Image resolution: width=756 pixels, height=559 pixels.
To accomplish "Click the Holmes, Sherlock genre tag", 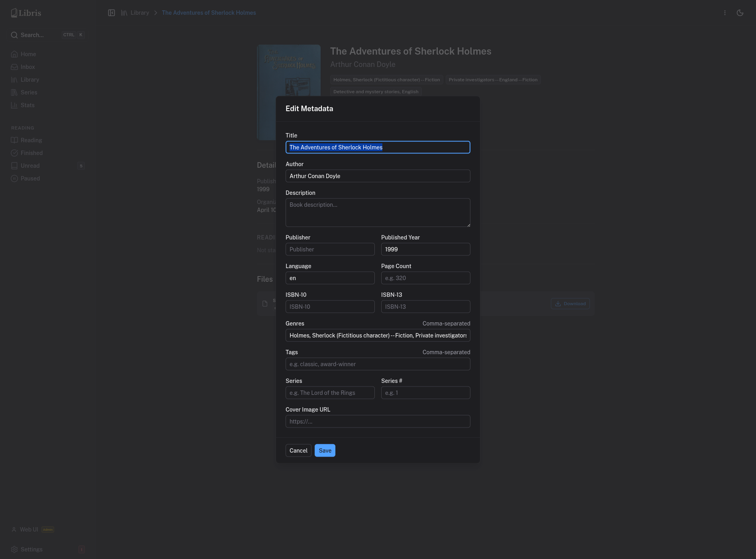I will click(x=386, y=80).
